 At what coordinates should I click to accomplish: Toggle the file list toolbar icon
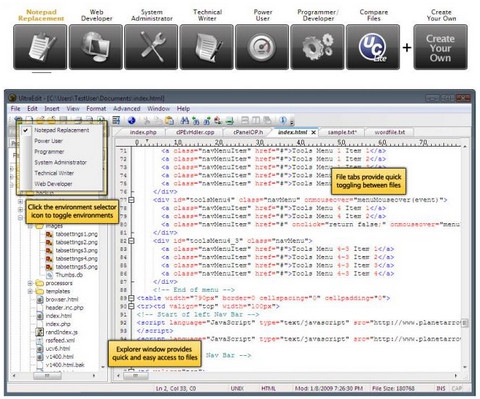(116, 120)
